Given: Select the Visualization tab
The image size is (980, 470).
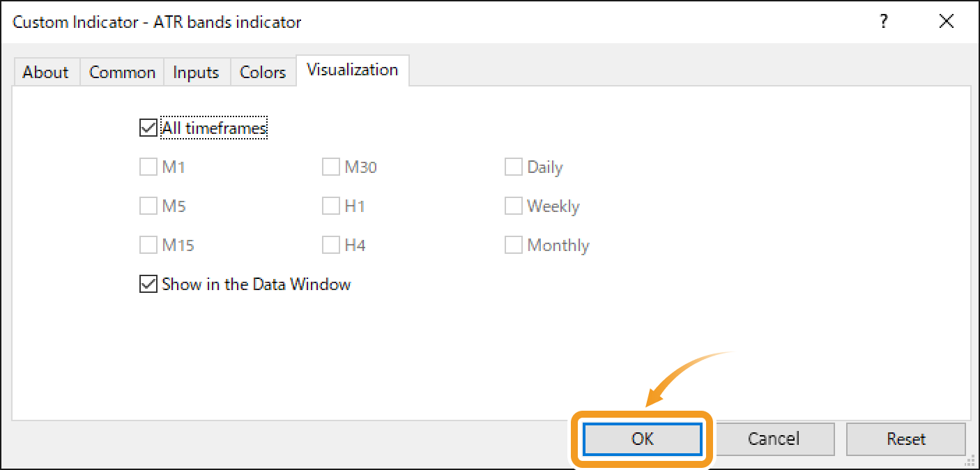Looking at the screenshot, I should tap(352, 70).
